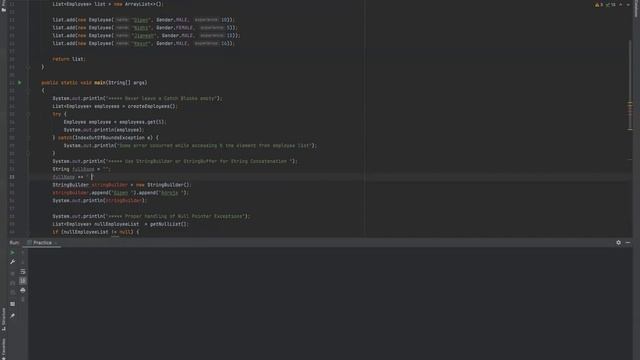Place caret on 'return list;' line
This screenshot has height=360, width=640.
(x=69, y=59)
